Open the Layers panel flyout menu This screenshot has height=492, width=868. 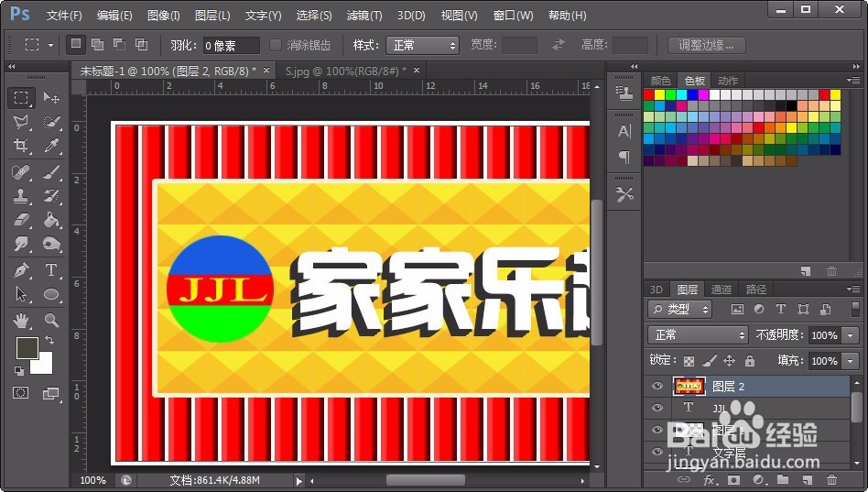[x=852, y=289]
